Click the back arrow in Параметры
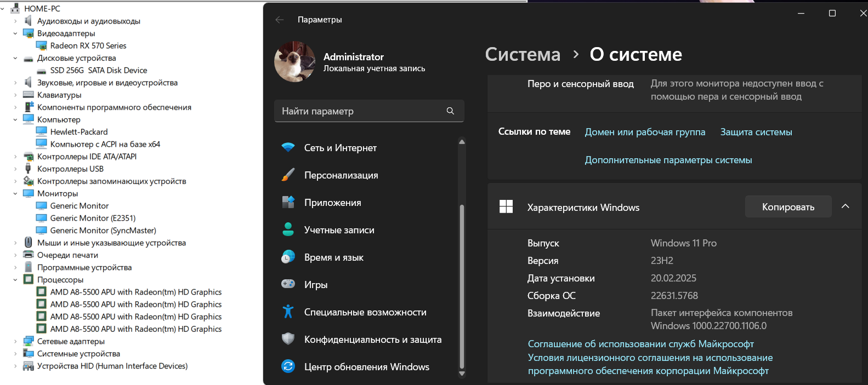 [x=280, y=19]
